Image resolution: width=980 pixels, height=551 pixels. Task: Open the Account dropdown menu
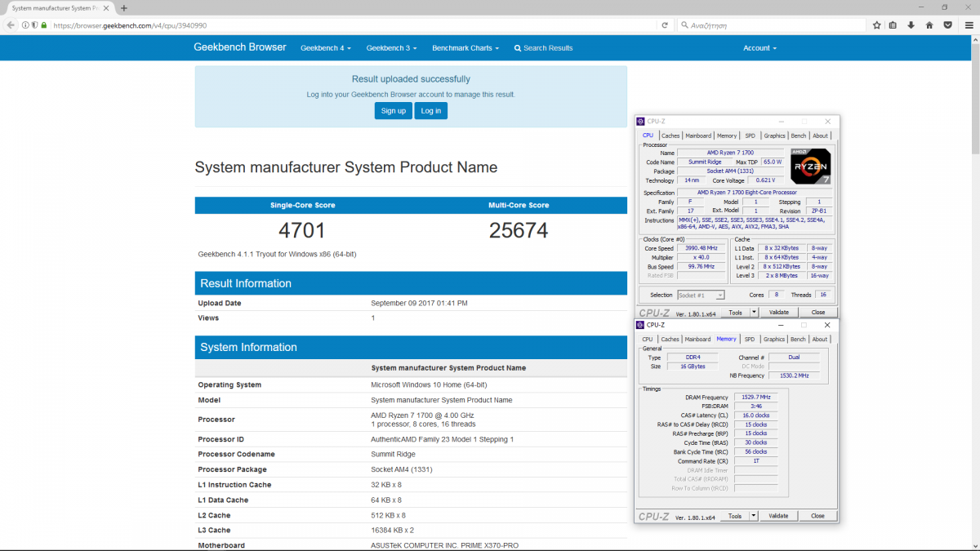point(759,48)
